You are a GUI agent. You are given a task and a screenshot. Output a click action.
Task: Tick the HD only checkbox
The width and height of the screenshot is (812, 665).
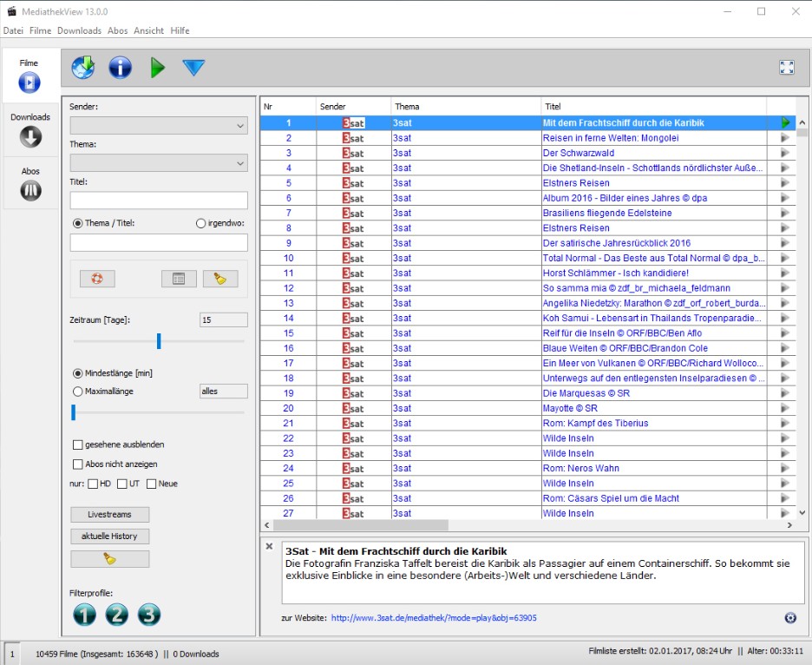click(93, 484)
